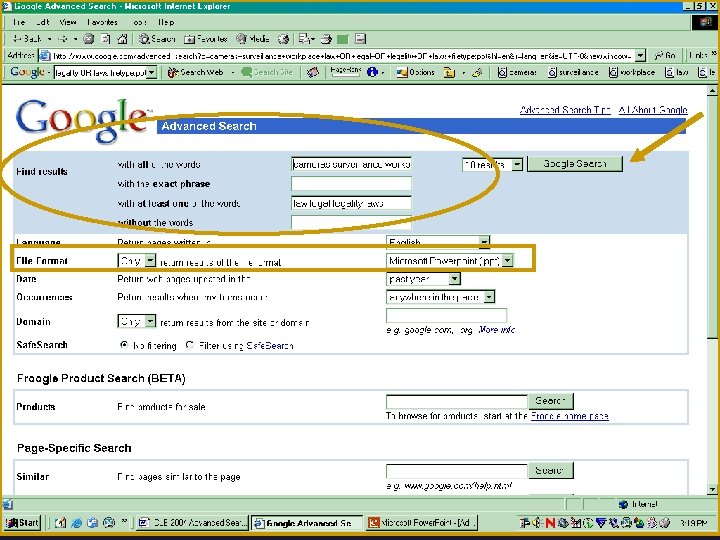Find the word 'workplace' via the toolbar button
720x540 pixels.
click(x=632, y=72)
